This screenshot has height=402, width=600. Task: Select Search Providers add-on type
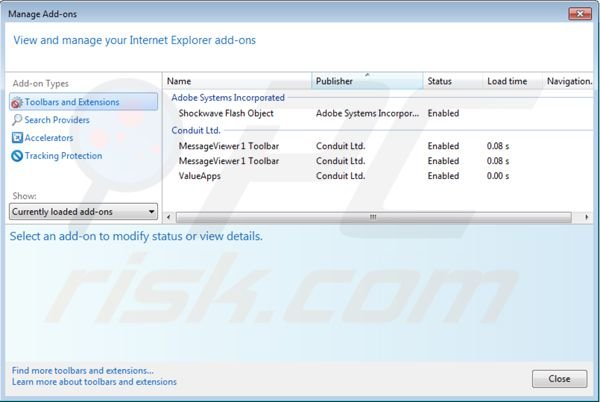[x=57, y=120]
